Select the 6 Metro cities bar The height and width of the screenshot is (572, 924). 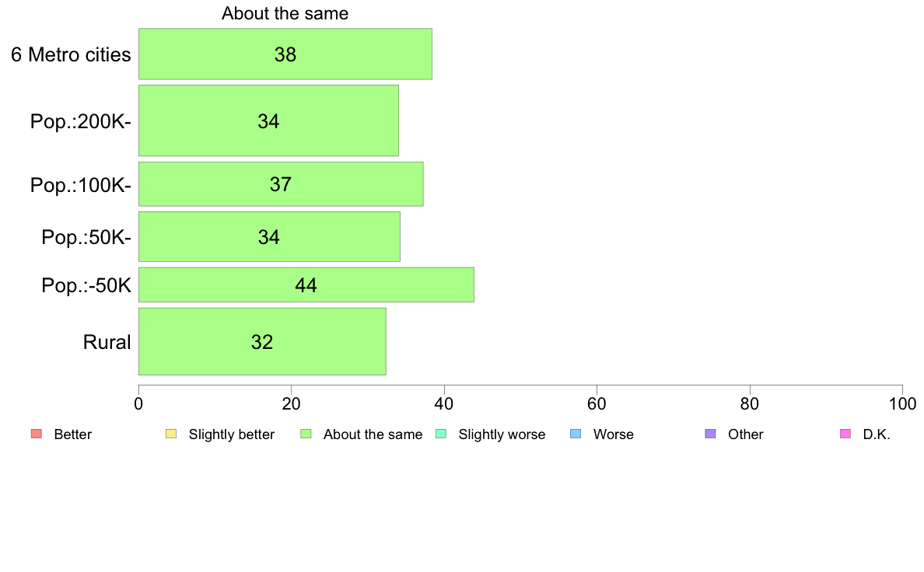click(x=285, y=54)
